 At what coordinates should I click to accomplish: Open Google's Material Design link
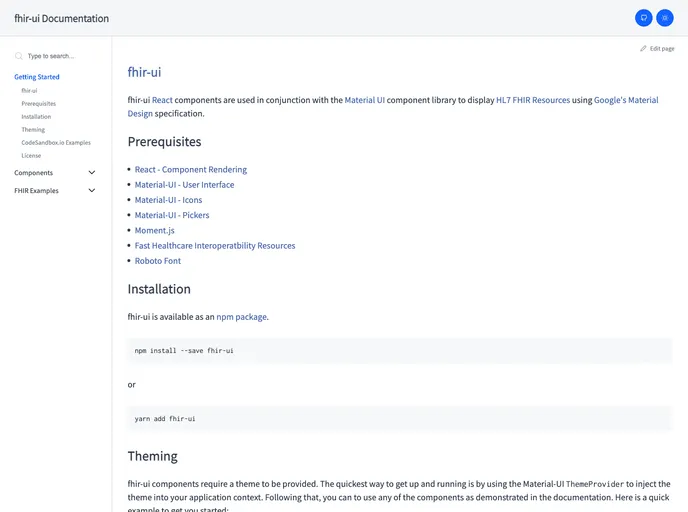[626, 100]
